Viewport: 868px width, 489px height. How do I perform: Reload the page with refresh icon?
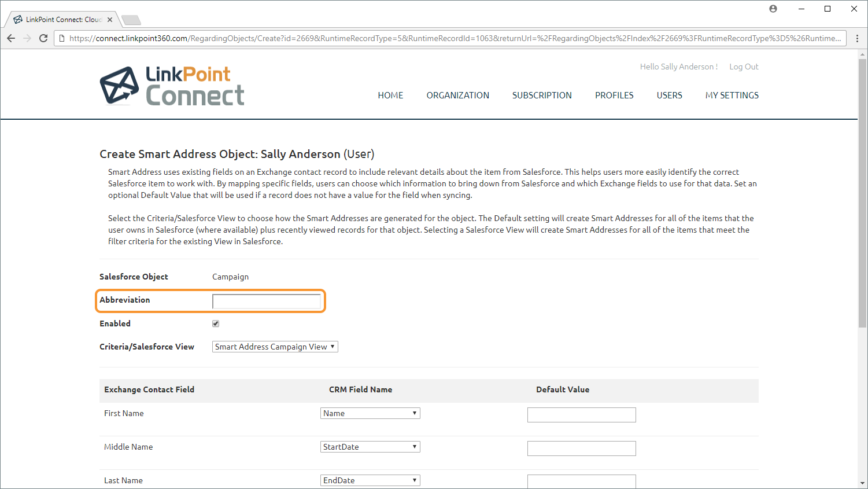point(43,38)
